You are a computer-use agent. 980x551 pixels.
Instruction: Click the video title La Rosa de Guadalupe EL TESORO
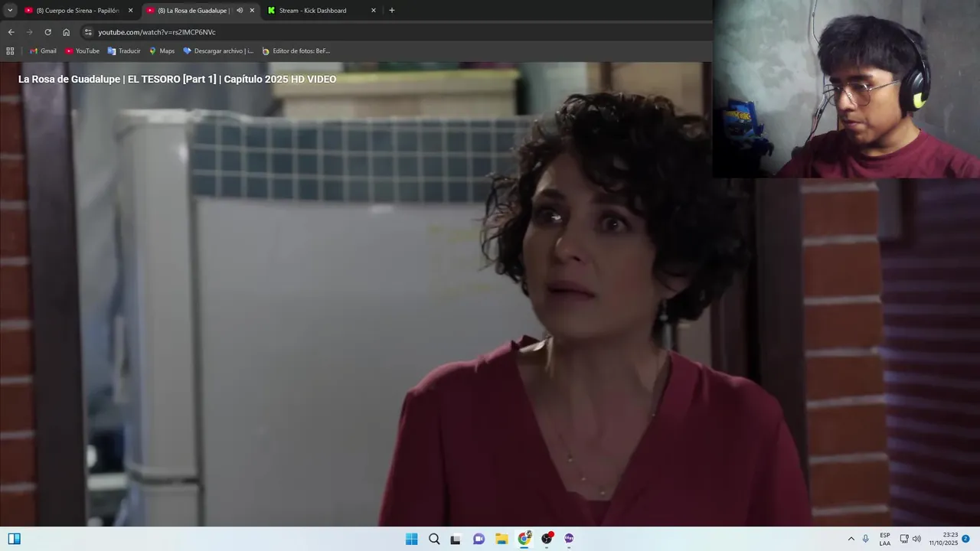click(177, 80)
